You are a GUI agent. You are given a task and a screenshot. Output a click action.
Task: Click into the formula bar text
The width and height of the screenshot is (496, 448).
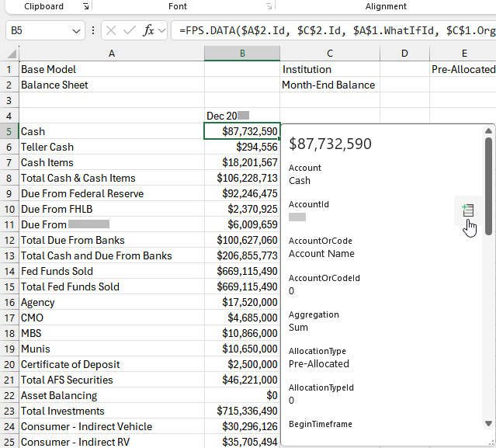coord(335,31)
